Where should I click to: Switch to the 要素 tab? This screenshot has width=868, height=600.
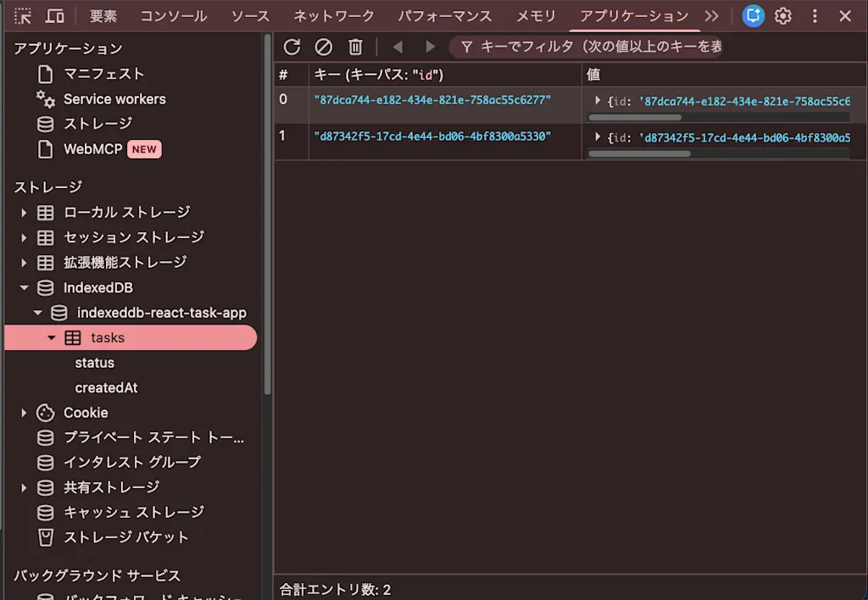coord(103,16)
